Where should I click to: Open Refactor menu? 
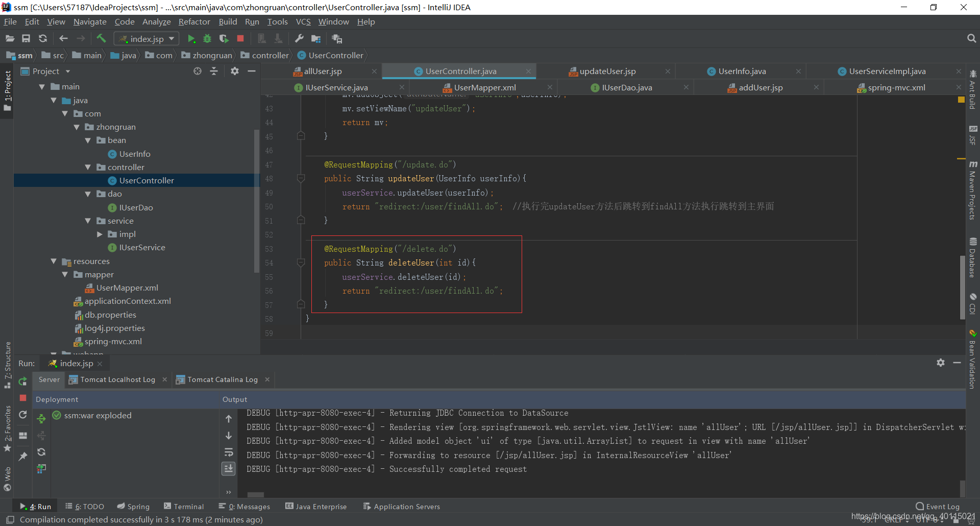point(194,22)
